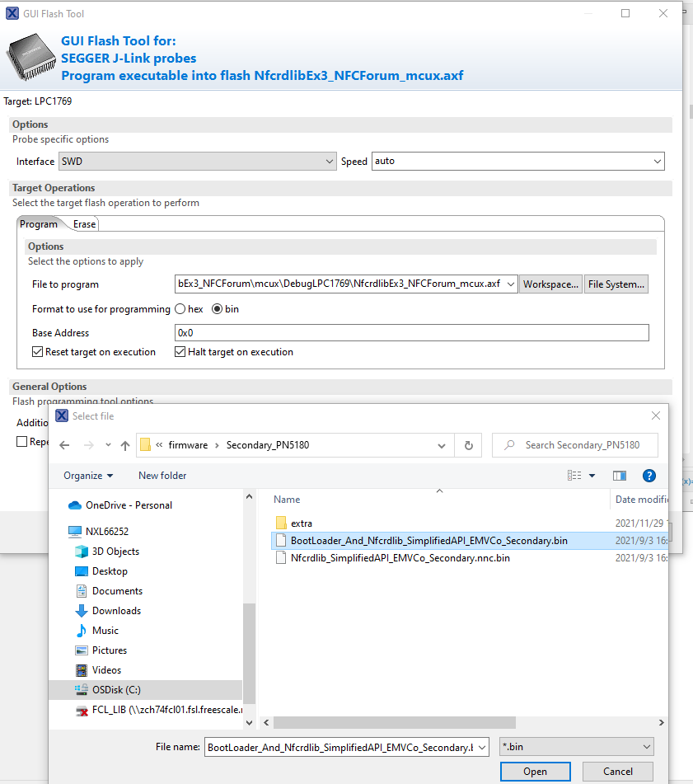This screenshot has width=693, height=784.
Task: Open the Interface dropdown showing SWD
Action: 329,161
